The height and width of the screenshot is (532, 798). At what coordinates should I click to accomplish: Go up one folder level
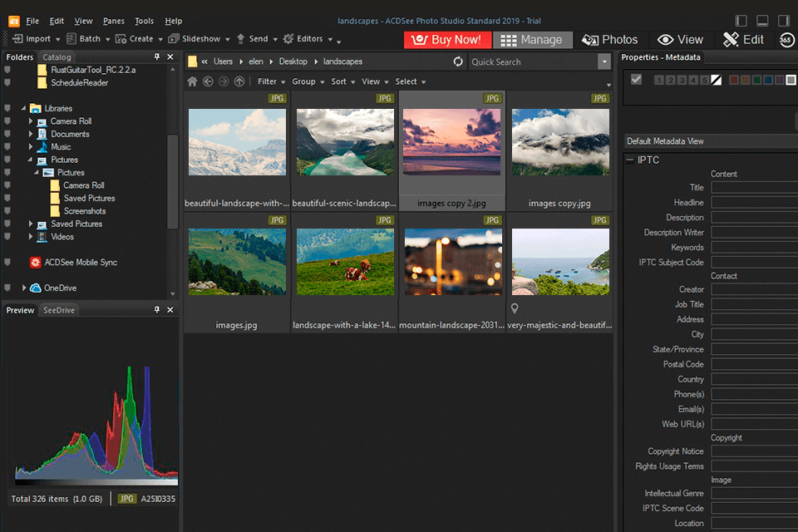[239, 81]
